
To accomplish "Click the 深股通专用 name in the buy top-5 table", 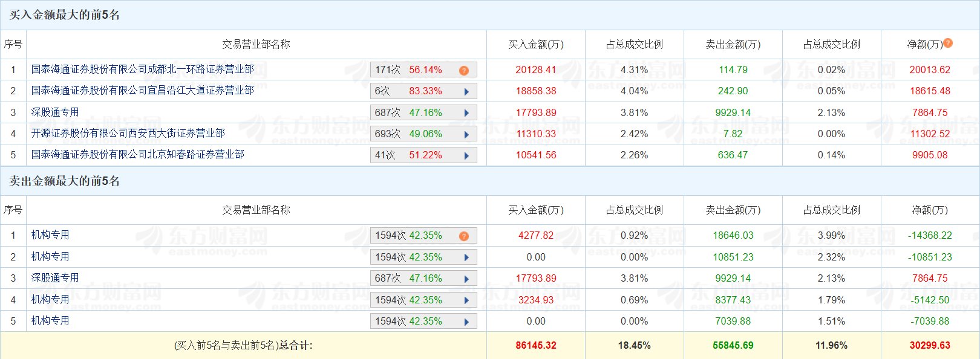I will [x=55, y=112].
